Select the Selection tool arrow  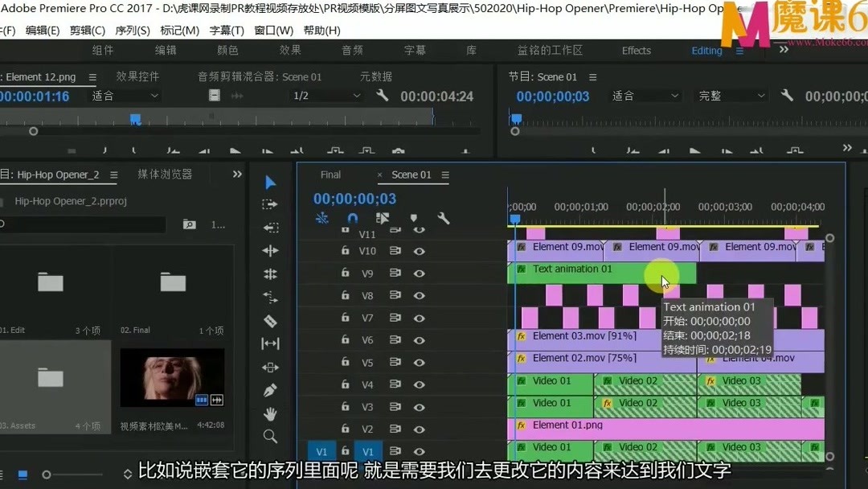270,183
